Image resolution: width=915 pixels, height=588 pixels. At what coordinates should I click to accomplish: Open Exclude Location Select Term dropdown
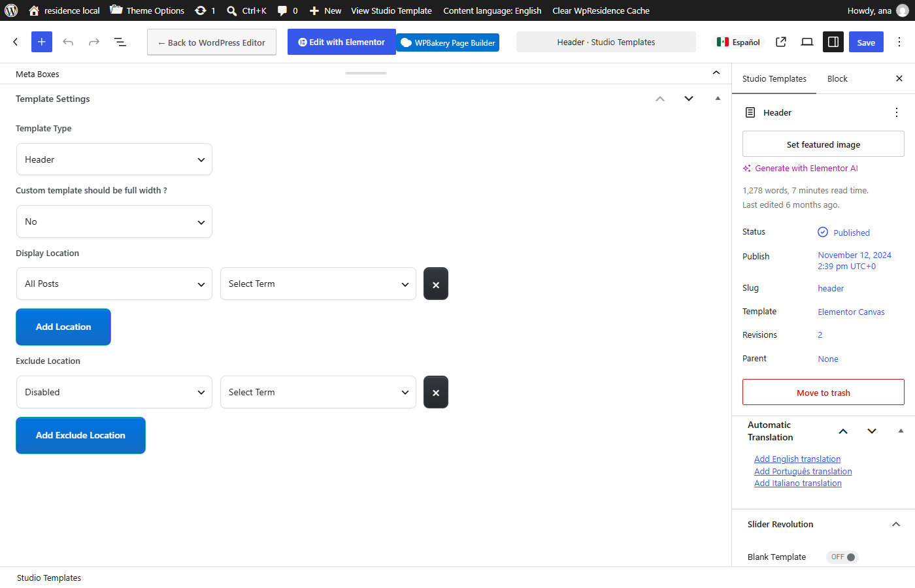318,392
